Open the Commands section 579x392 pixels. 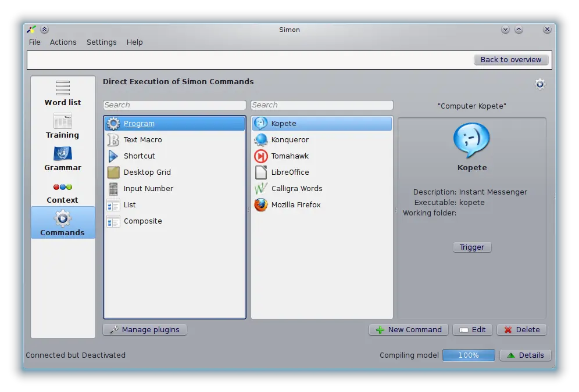[63, 223]
